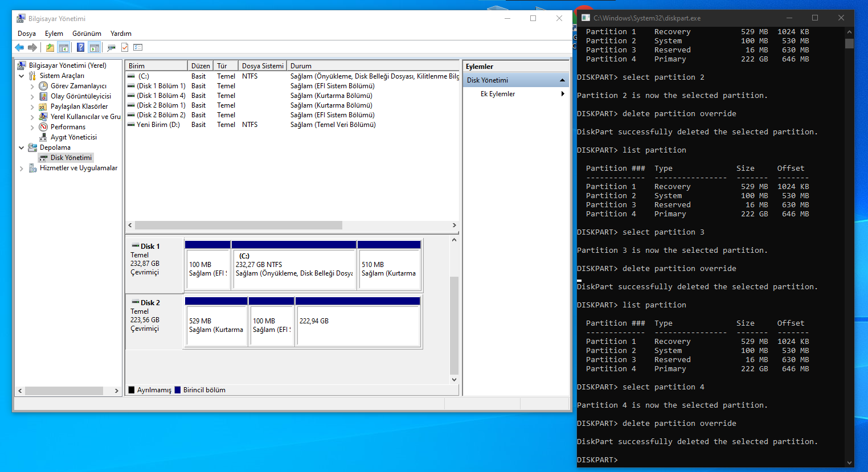The height and width of the screenshot is (472, 868).
Task: Click the drive icon of the (Disk 1 Bölüm 4) row
Action: pyautogui.click(x=131, y=96)
